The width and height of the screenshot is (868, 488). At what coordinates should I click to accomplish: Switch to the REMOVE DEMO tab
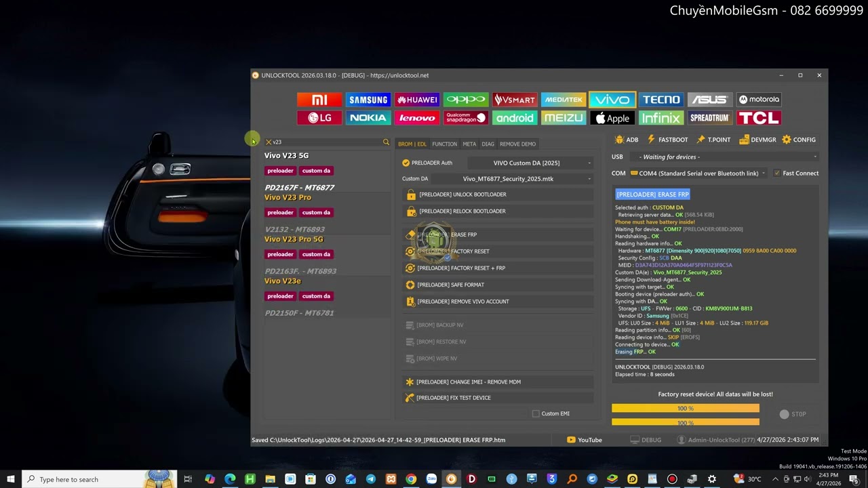click(517, 144)
